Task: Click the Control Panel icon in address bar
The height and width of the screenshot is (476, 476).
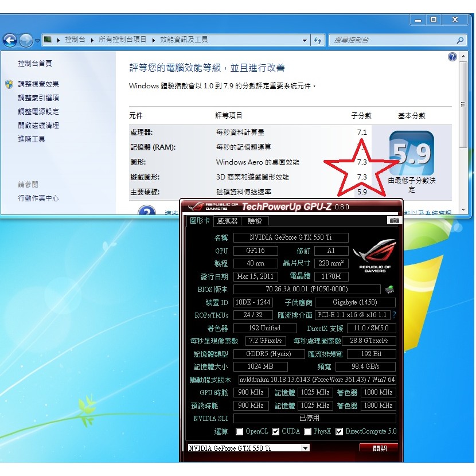Action: point(48,40)
